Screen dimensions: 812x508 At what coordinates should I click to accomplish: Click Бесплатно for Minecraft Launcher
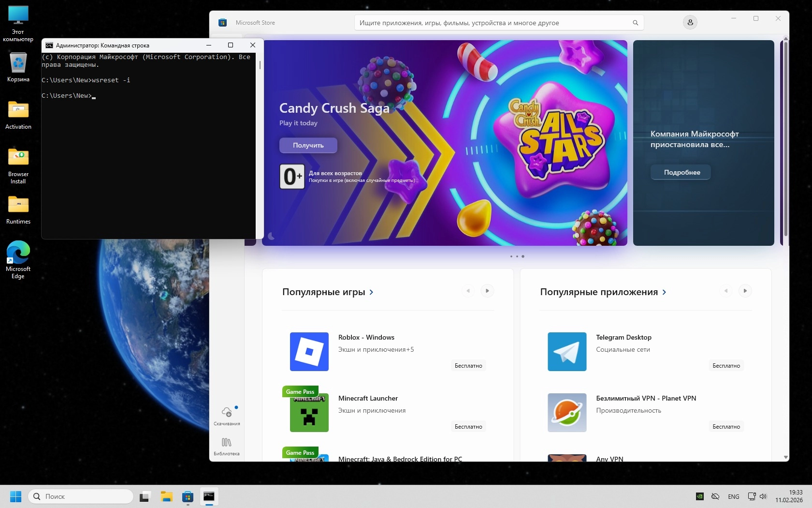coord(468,427)
